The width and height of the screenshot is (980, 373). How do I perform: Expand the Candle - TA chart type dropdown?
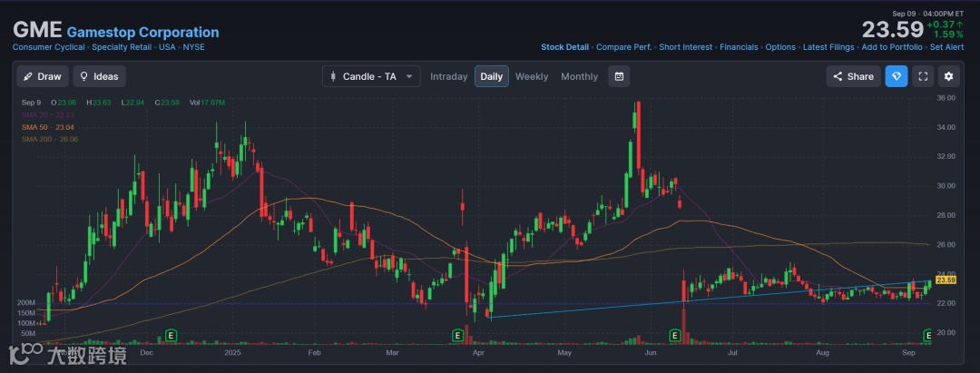pos(371,76)
